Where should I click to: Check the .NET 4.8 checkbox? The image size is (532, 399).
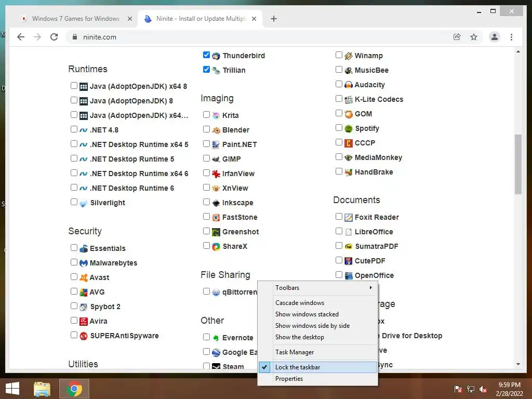74,129
